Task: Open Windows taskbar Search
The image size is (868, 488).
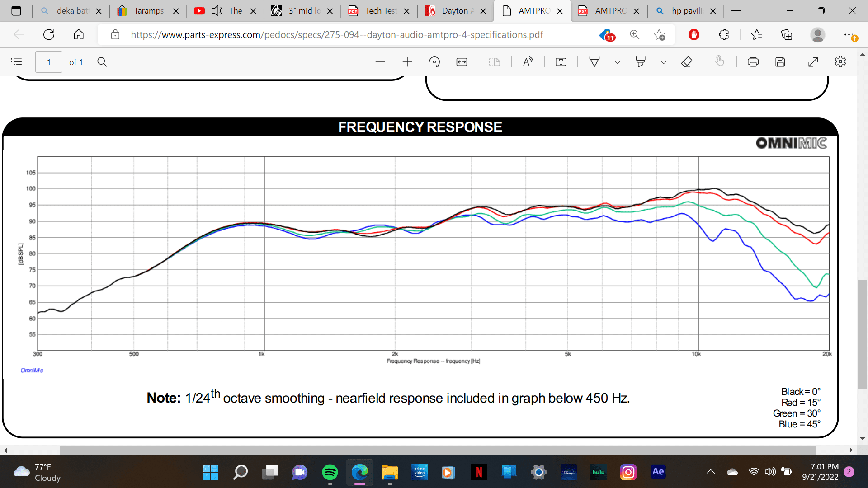Action: point(241,472)
